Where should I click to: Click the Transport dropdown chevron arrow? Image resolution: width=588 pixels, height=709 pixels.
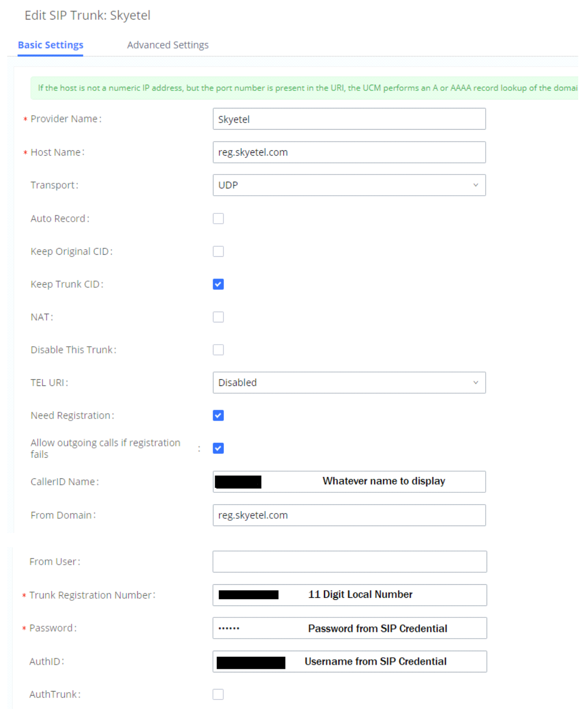tap(475, 185)
